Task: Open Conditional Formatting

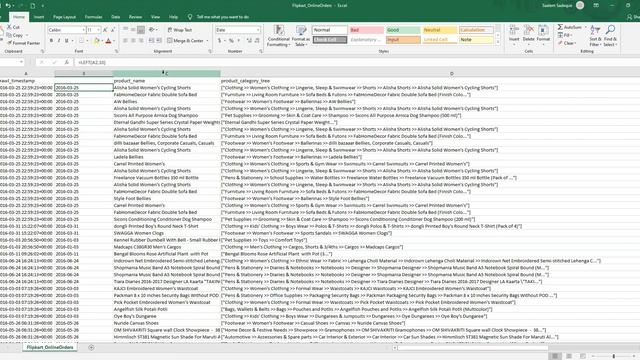Action: pos(279,36)
